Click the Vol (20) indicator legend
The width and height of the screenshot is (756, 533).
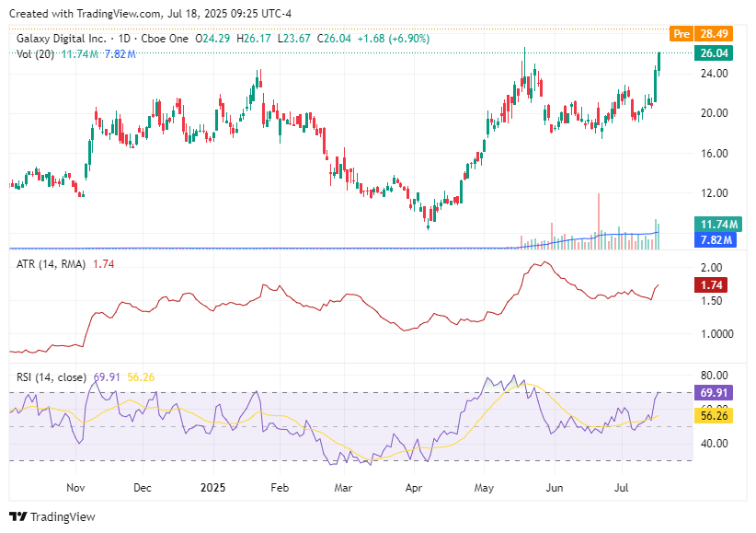coord(35,54)
